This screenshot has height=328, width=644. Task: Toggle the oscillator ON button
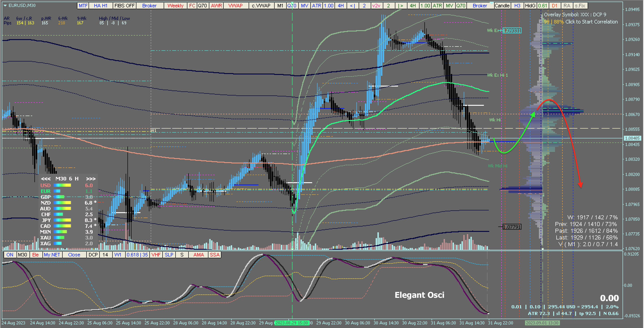(10, 255)
